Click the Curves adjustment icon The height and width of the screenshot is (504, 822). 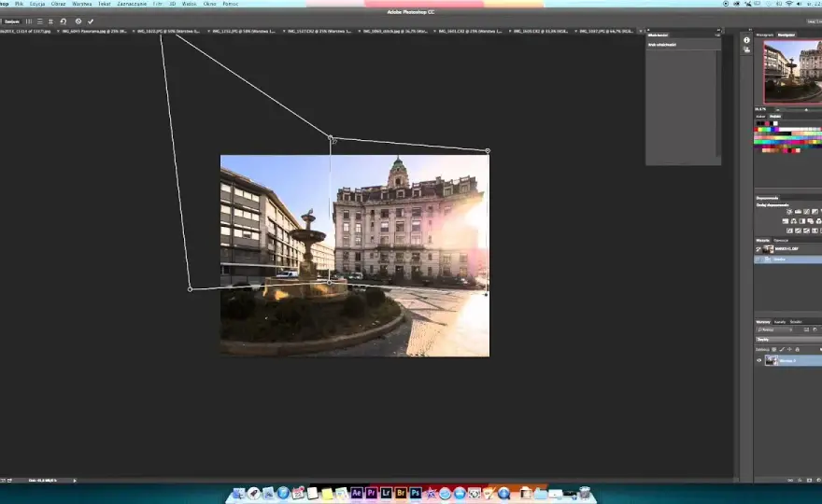click(806, 212)
